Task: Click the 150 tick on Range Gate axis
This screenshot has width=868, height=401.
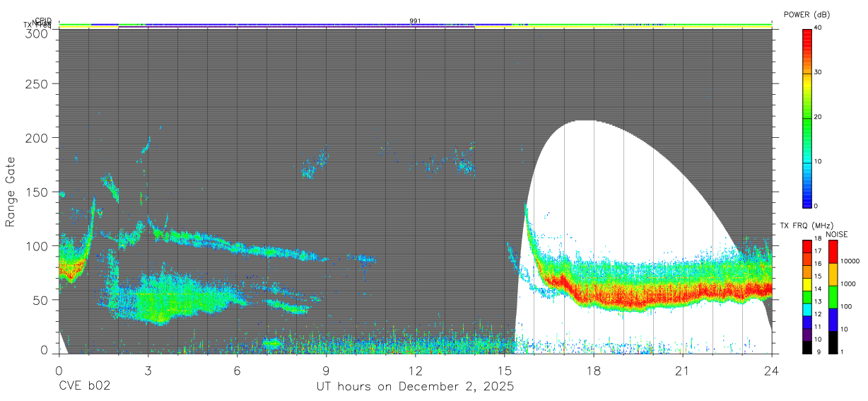Action: pyautogui.click(x=37, y=192)
